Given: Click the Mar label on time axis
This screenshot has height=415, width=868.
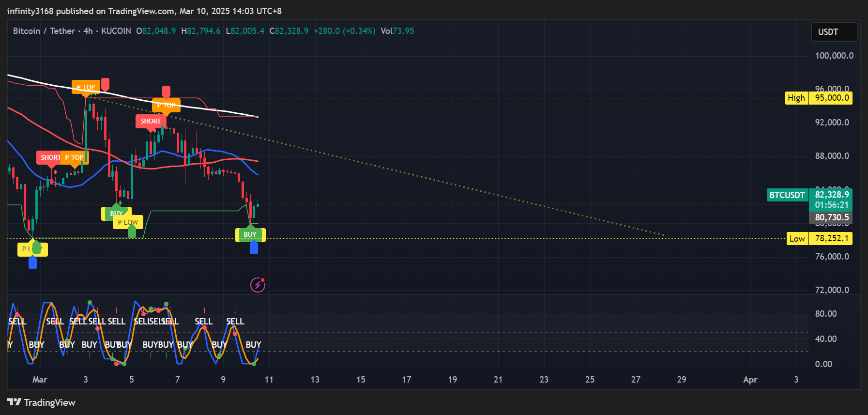Looking at the screenshot, I should coord(40,380).
